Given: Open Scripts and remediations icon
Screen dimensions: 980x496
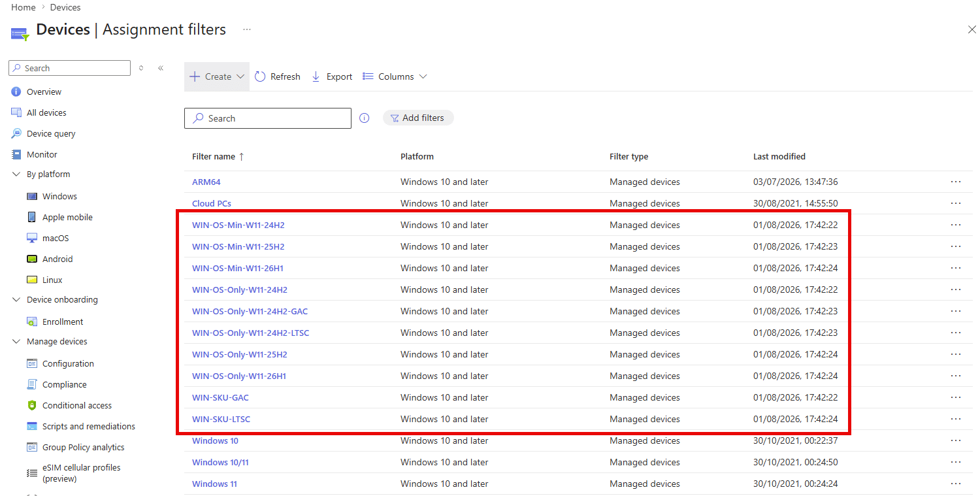Looking at the screenshot, I should tap(32, 426).
